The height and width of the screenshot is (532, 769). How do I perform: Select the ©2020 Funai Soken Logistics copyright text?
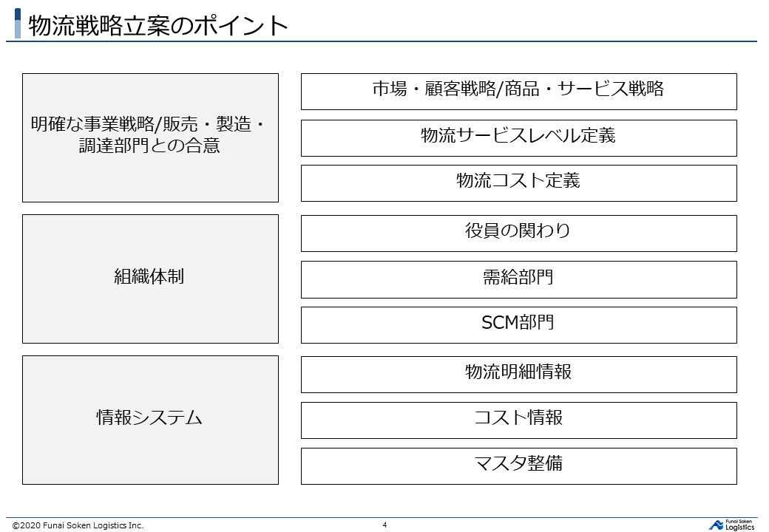tap(78, 526)
